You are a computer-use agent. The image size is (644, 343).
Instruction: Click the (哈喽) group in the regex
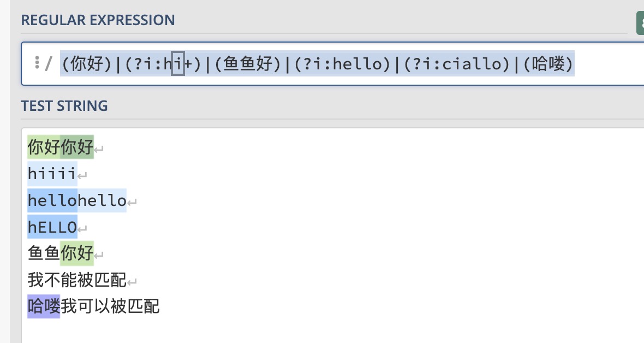click(x=547, y=64)
